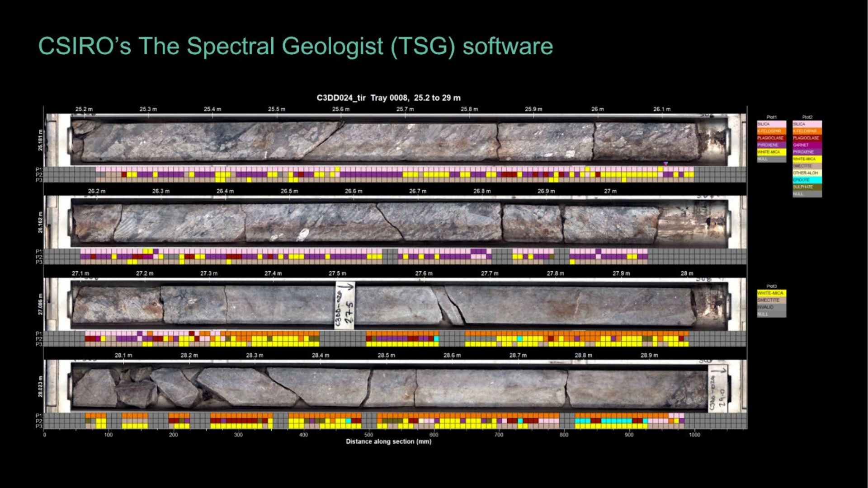Screen dimensions: 868x488
Task: Click the 26 m depth tick label
Action: [x=597, y=109]
